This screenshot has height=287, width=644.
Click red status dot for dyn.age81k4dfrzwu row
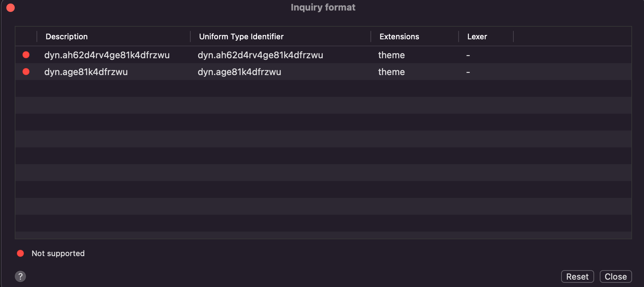(26, 72)
